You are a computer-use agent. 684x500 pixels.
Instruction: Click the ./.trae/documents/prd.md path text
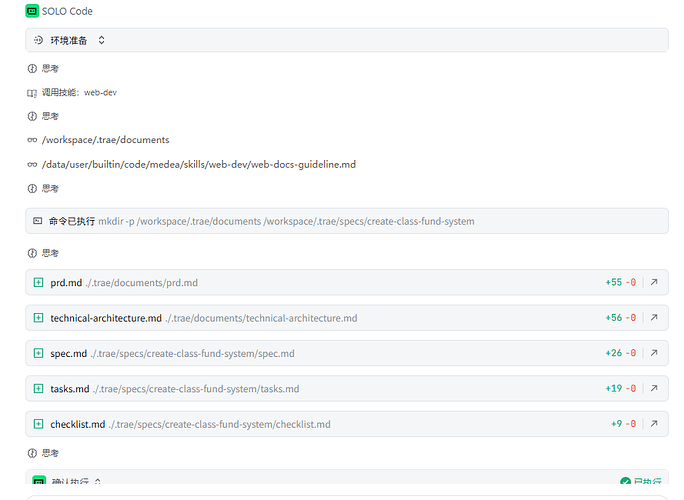point(141,283)
